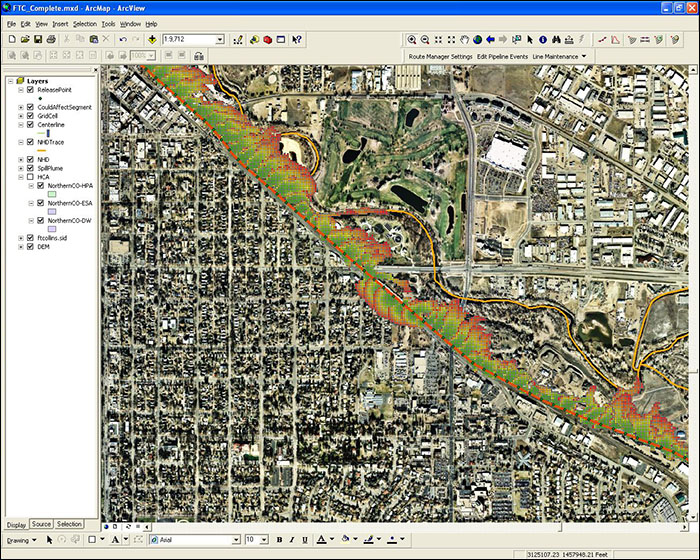Open ArcToolbox red toolbox icon
This screenshot has width=700, height=560.
[267, 40]
